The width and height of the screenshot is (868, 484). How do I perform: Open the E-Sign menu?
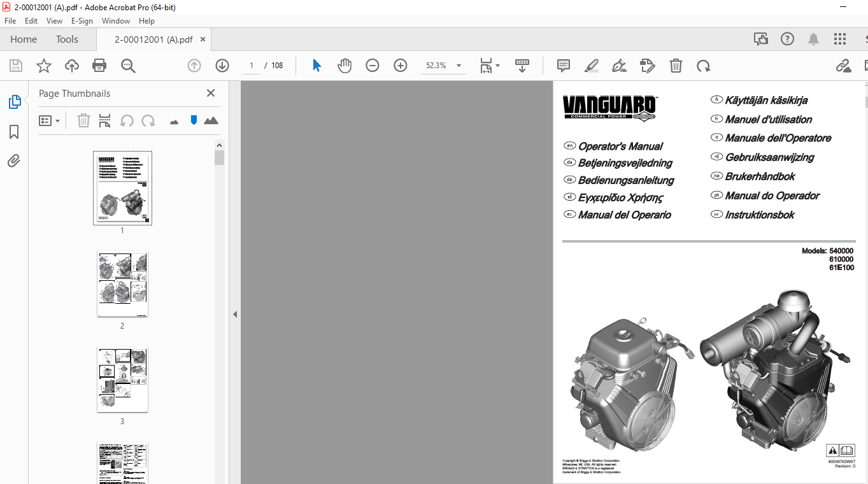[x=82, y=21]
